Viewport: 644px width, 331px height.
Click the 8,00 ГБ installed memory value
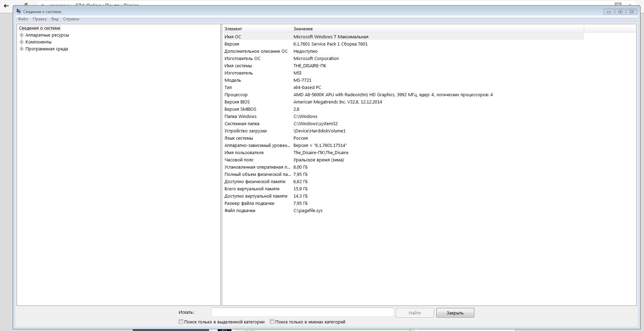[x=300, y=167]
